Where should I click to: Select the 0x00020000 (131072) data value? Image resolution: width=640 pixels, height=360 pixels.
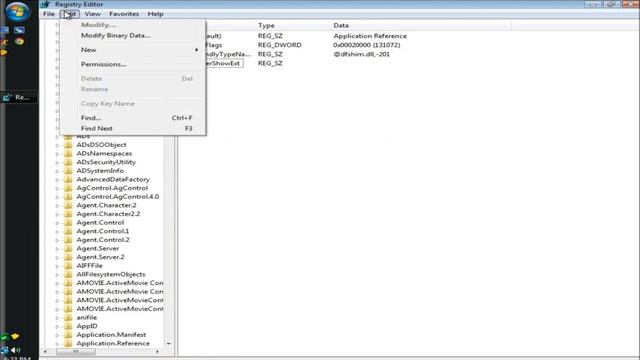(x=367, y=45)
